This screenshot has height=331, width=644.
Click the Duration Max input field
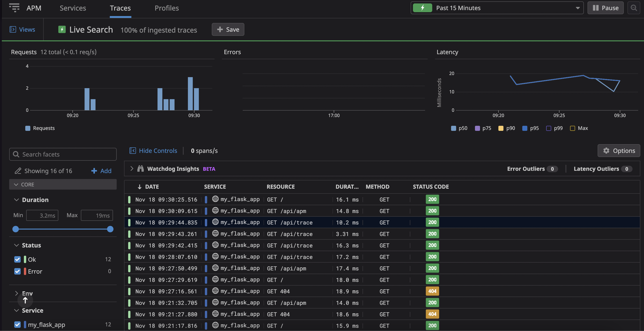pos(97,215)
